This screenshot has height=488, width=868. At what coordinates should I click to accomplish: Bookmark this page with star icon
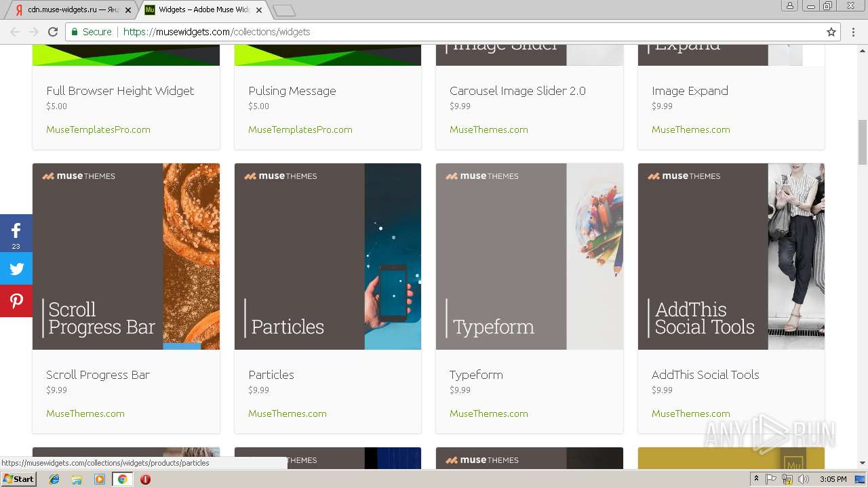(x=831, y=32)
